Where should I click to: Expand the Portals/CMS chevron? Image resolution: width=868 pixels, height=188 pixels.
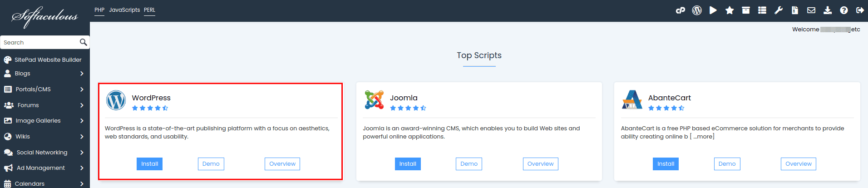point(82,89)
